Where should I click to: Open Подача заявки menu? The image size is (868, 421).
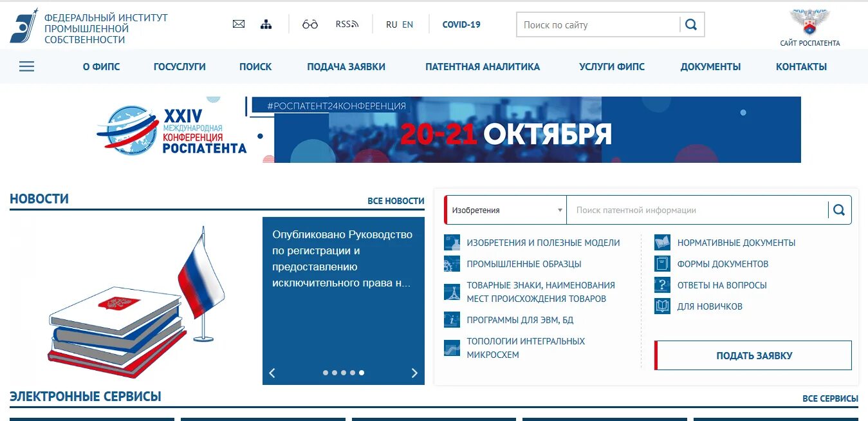[x=346, y=66]
